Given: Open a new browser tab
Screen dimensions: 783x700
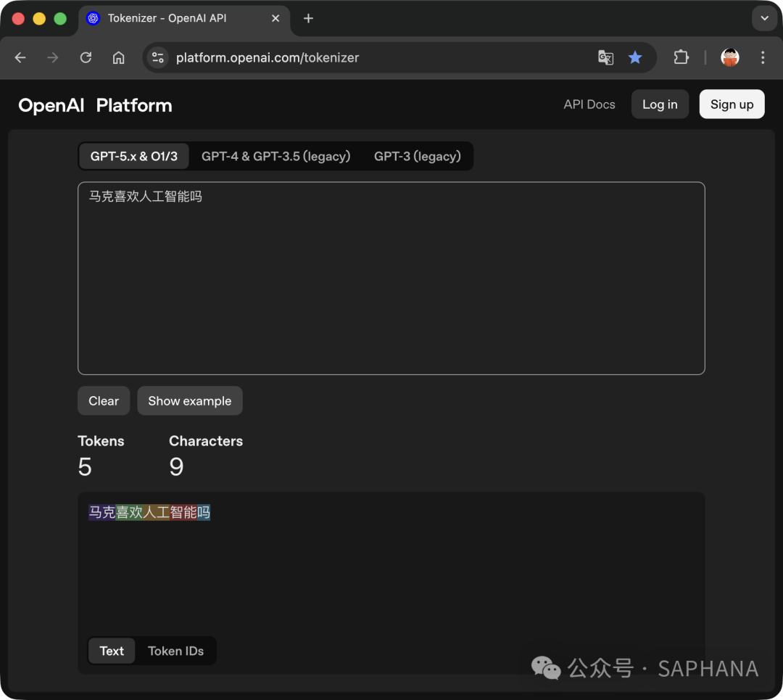Looking at the screenshot, I should [x=308, y=19].
